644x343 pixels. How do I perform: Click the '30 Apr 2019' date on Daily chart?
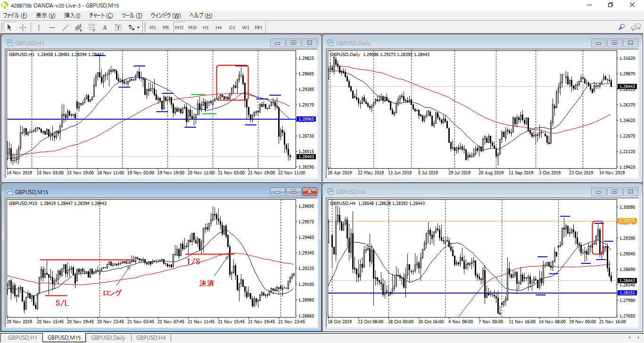[x=340, y=173]
